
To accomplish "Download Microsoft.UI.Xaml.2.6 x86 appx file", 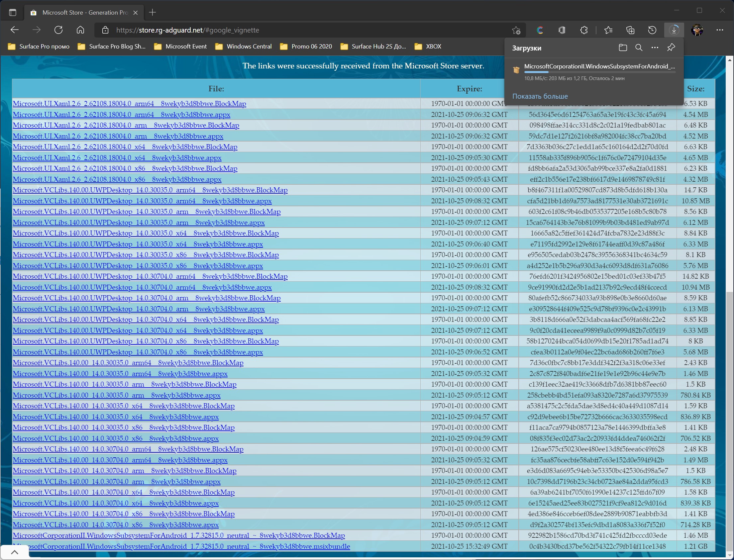I will coord(117,179).
